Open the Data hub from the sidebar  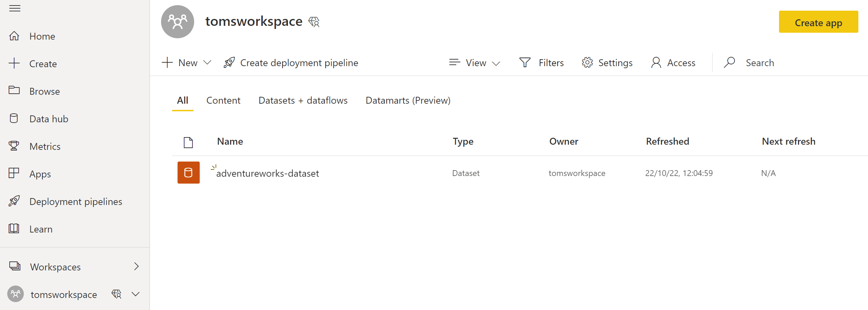tap(49, 118)
